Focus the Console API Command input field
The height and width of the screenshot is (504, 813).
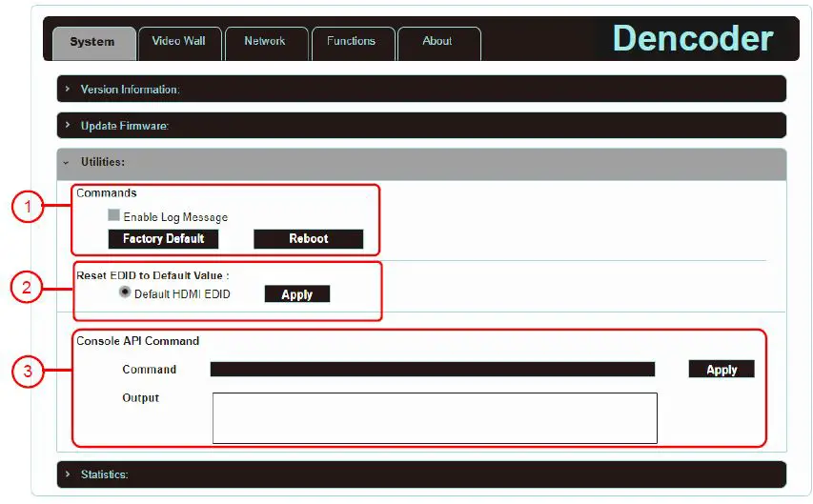coord(433,369)
